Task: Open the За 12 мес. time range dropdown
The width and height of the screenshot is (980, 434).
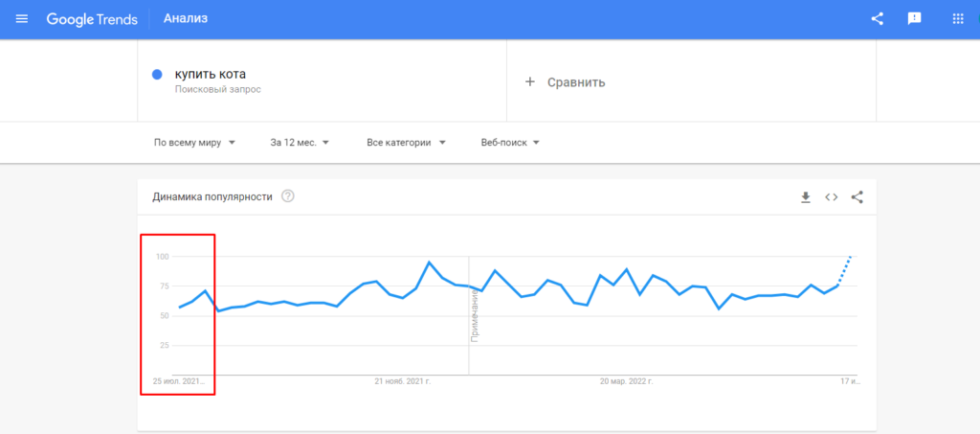Action: (300, 143)
